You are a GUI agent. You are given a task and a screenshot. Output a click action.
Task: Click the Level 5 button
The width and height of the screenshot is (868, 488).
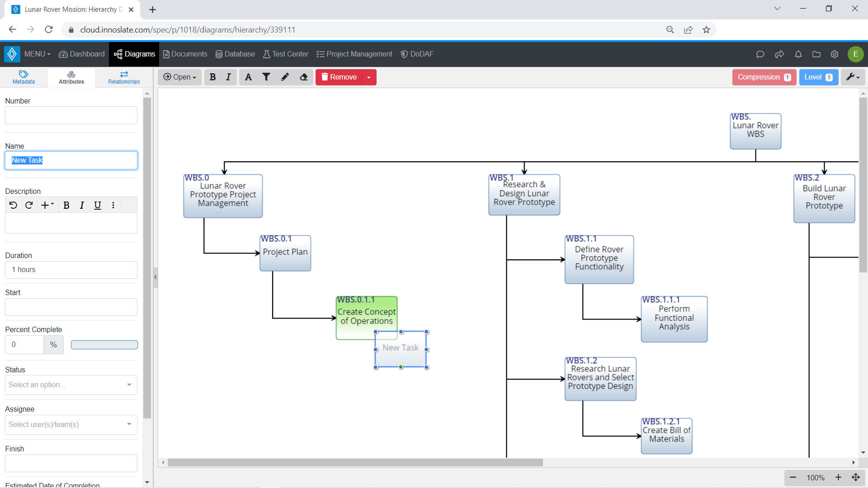[x=819, y=77]
